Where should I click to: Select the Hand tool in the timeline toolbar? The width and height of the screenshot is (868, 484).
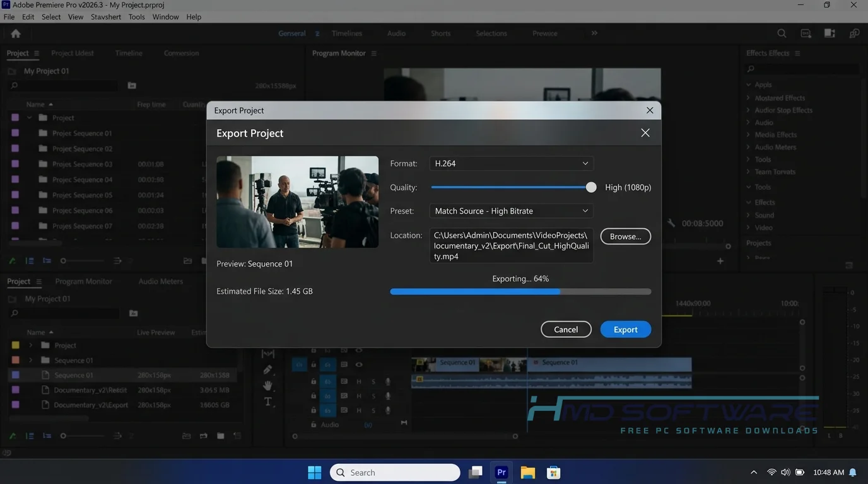click(268, 386)
